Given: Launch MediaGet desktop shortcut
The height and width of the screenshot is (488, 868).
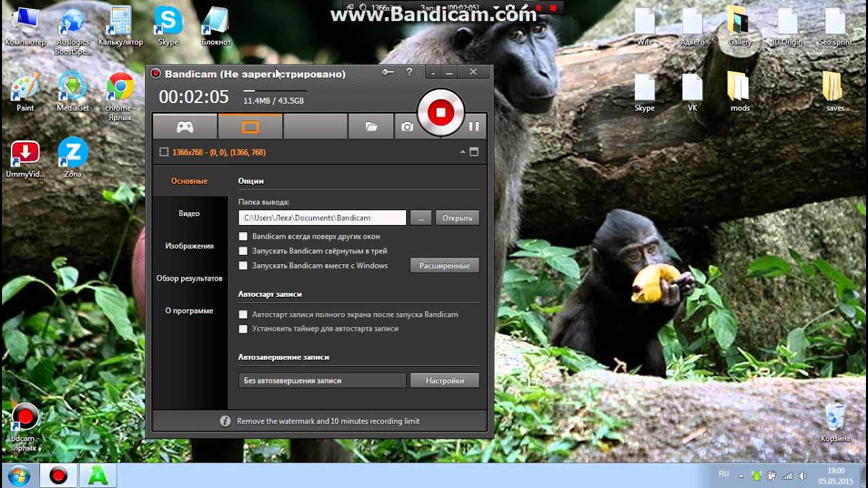Looking at the screenshot, I should tap(73, 93).
